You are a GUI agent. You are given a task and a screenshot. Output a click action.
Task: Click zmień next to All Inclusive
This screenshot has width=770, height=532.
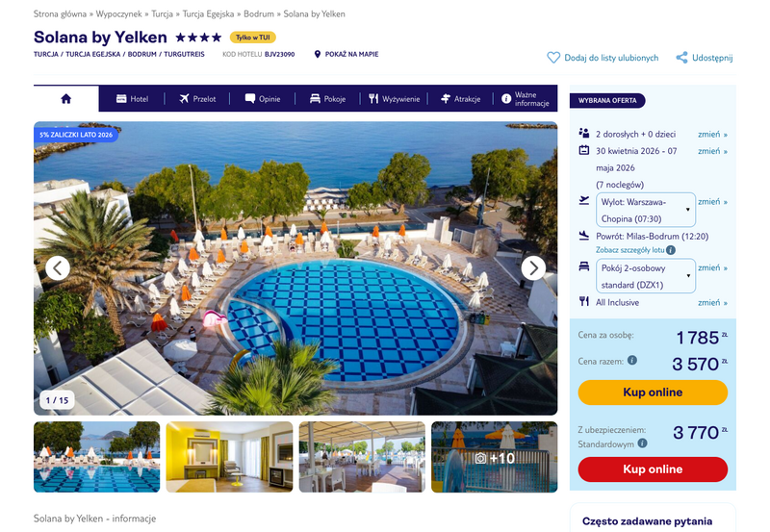click(x=712, y=302)
